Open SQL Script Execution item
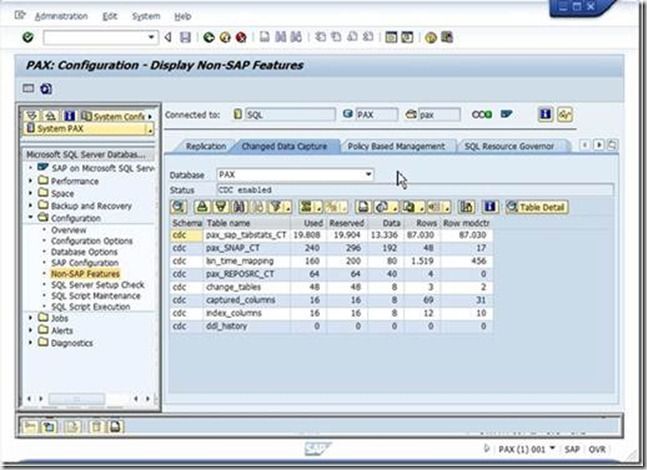 pyautogui.click(x=91, y=307)
